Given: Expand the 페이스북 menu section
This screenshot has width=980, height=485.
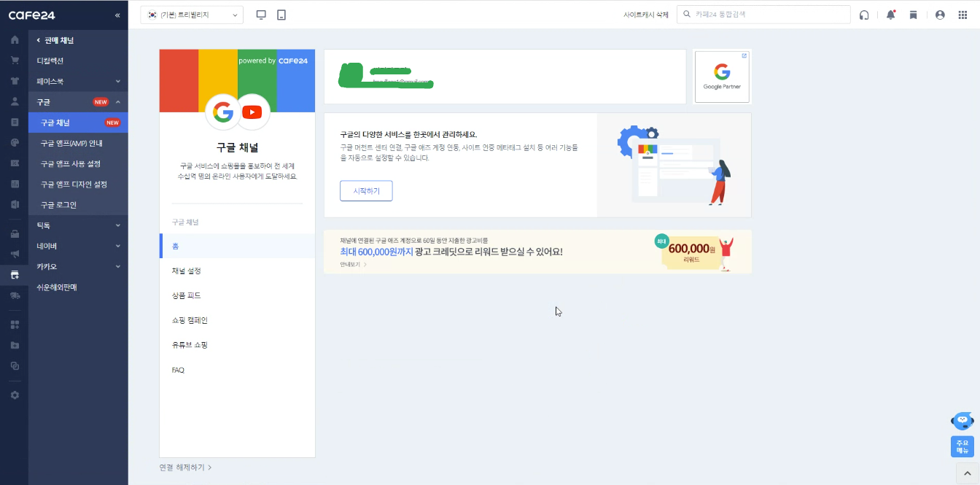Looking at the screenshot, I should (78, 81).
